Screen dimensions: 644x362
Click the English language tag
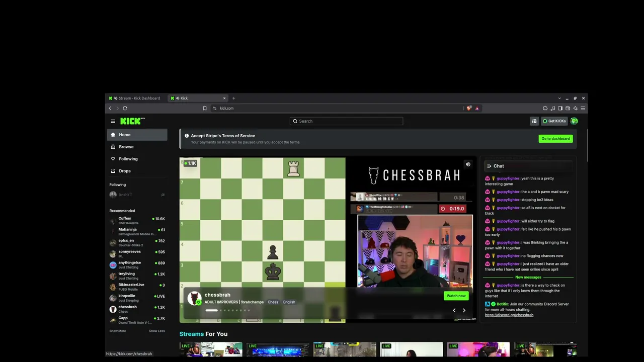(x=289, y=302)
